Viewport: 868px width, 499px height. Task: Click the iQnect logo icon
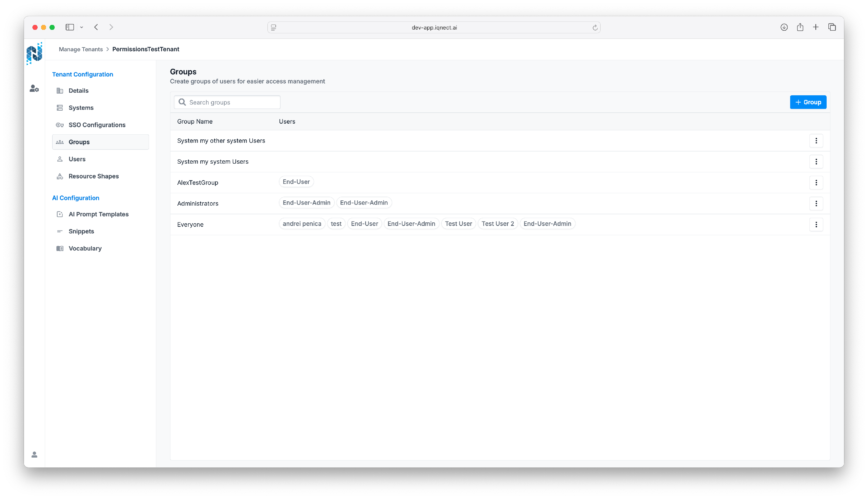click(x=34, y=53)
